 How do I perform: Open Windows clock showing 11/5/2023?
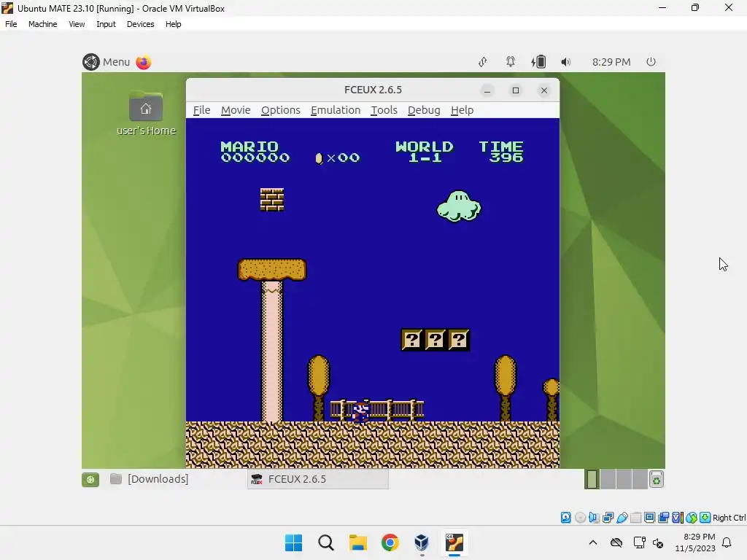pos(695,542)
